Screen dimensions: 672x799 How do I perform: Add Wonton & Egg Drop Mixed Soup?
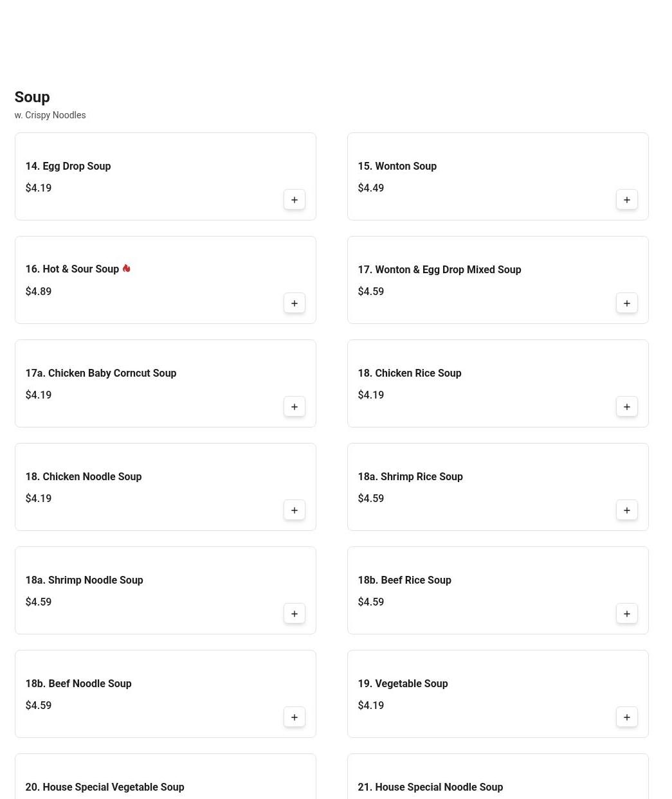[627, 303]
